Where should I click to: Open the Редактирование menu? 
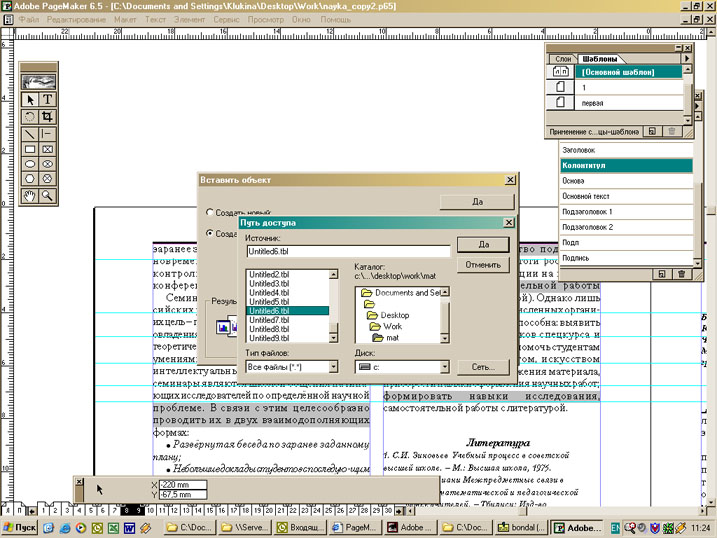[76, 20]
